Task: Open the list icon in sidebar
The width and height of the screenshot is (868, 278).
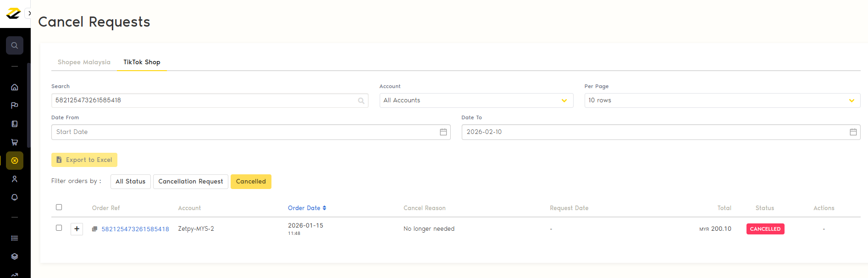Action: (15, 238)
